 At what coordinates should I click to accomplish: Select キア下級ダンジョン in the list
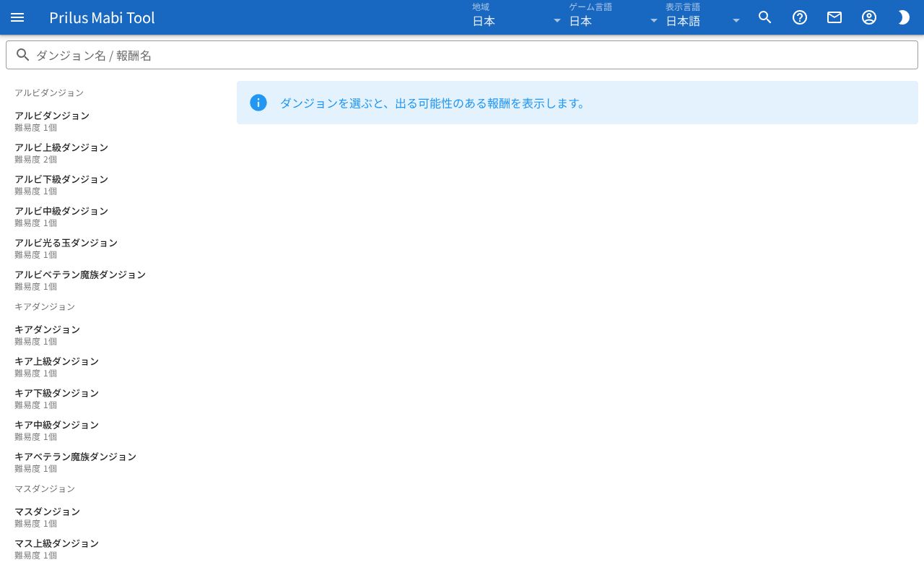pos(115,399)
